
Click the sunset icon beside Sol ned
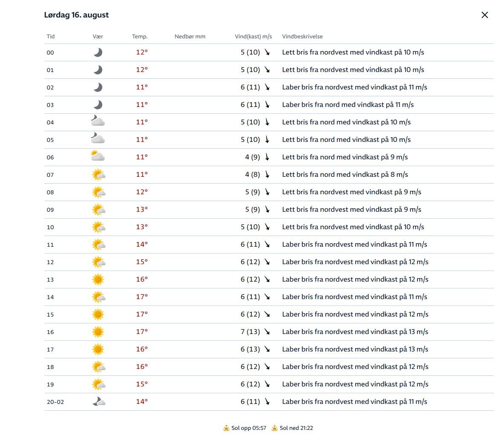[275, 428]
